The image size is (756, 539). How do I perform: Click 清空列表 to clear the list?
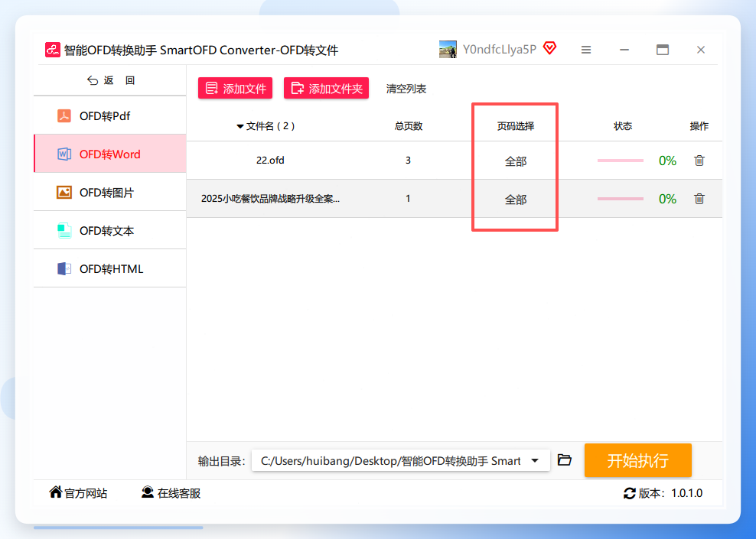[x=406, y=89]
